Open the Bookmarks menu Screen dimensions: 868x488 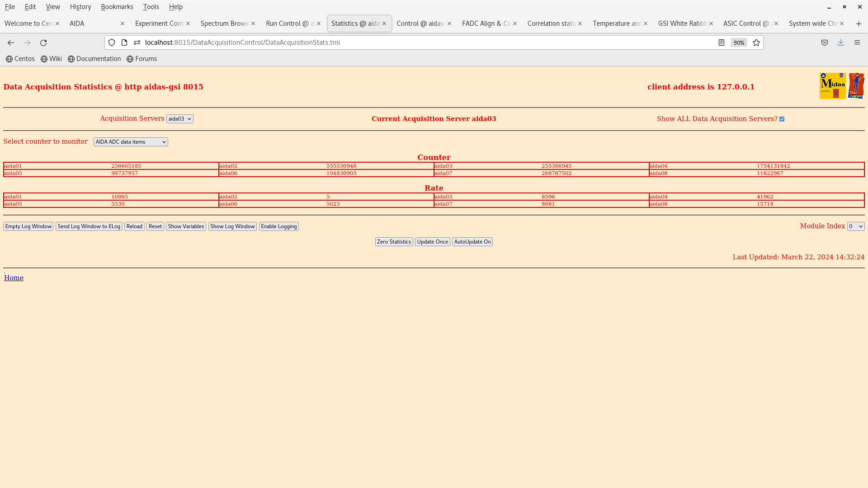point(117,7)
